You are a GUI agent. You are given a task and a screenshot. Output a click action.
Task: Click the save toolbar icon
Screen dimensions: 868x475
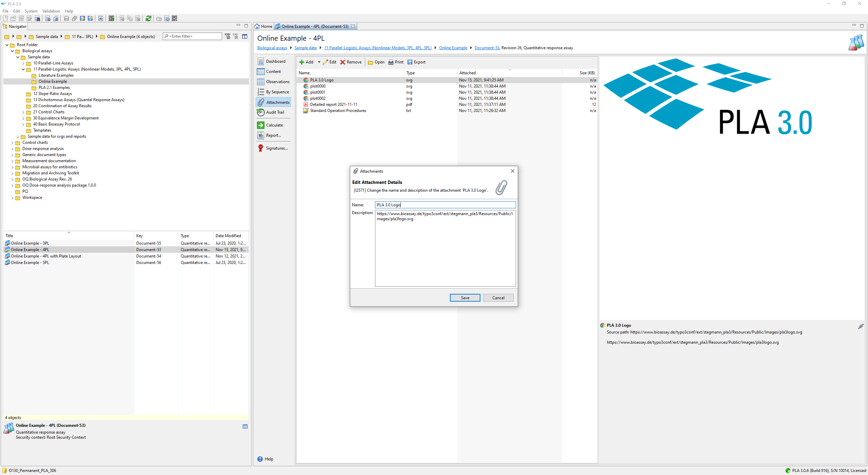coord(66,18)
